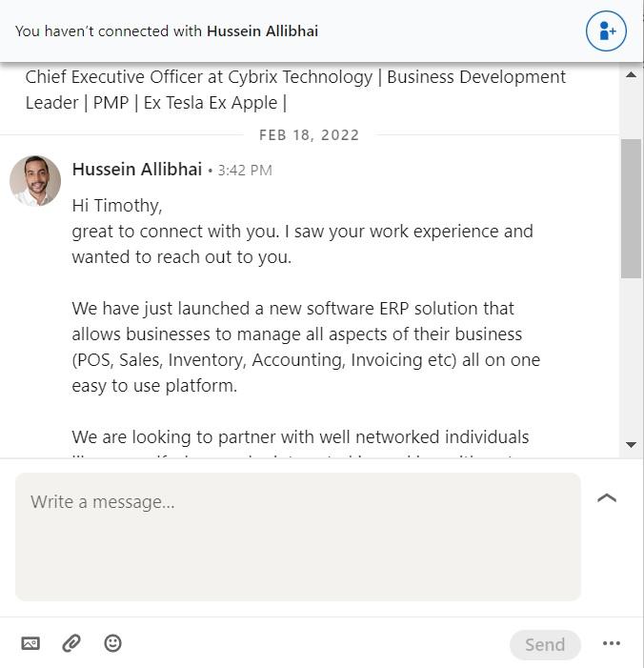Click the conversation scrollbar down arrow
The height and width of the screenshot is (668, 644).
(631, 445)
